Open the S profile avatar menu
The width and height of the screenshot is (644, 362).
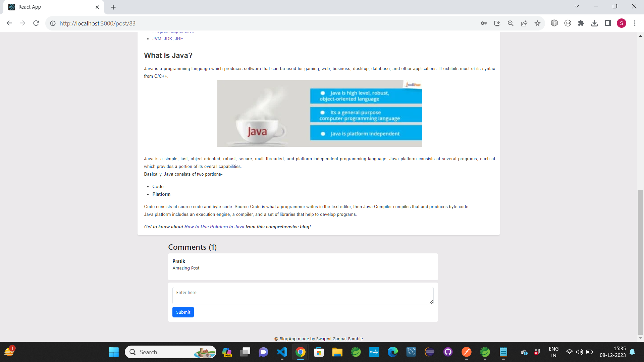click(x=621, y=23)
